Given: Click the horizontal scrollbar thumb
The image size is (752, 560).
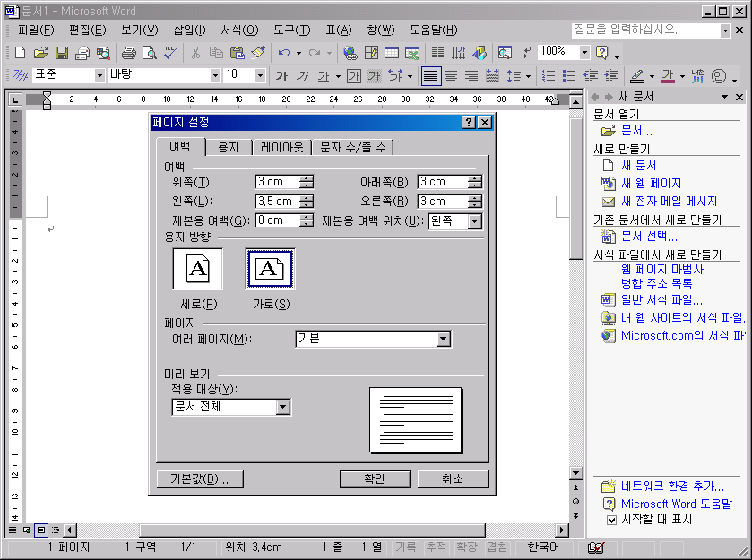Looking at the screenshot, I should coord(312,530).
